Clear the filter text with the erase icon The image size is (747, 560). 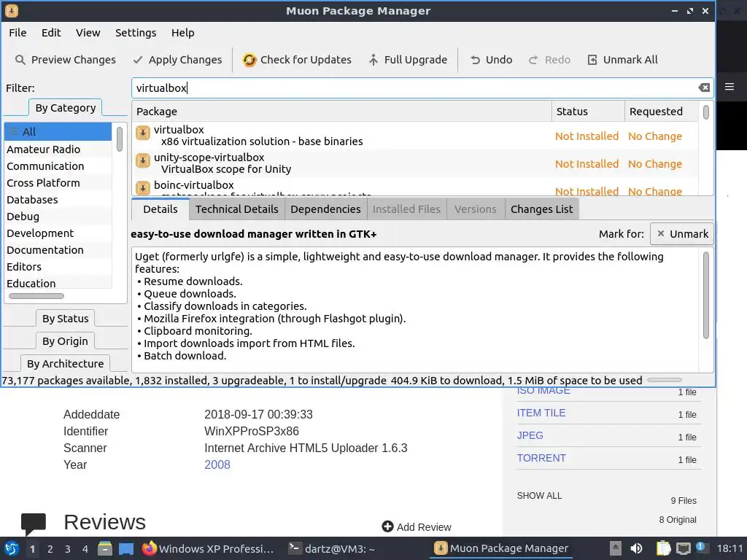(704, 87)
